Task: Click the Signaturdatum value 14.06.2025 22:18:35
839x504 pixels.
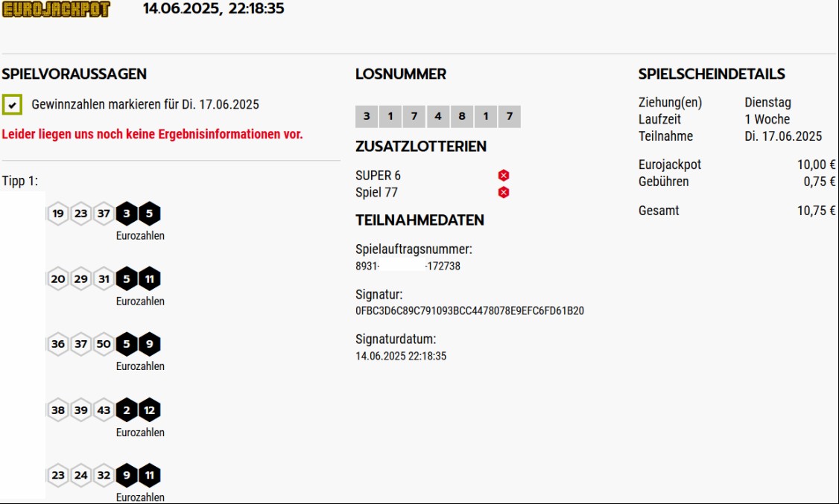Action: click(401, 356)
